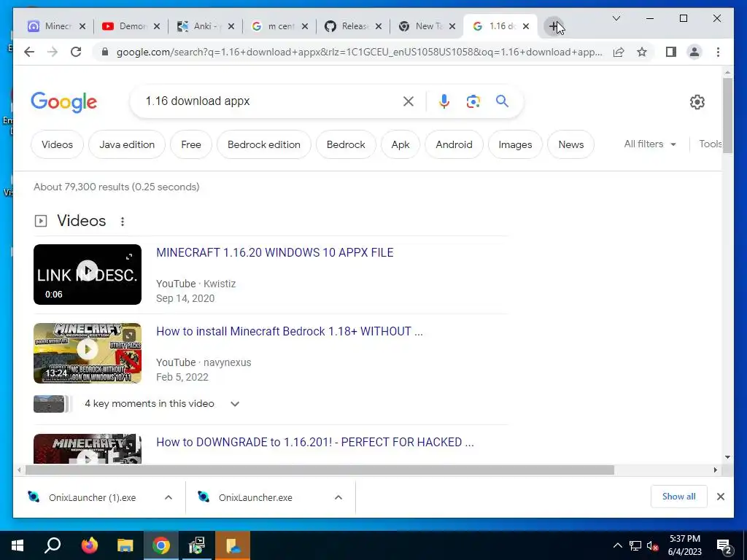This screenshot has height=560, width=747.
Task: Search by image with Google Lens icon
Action: pos(473,101)
